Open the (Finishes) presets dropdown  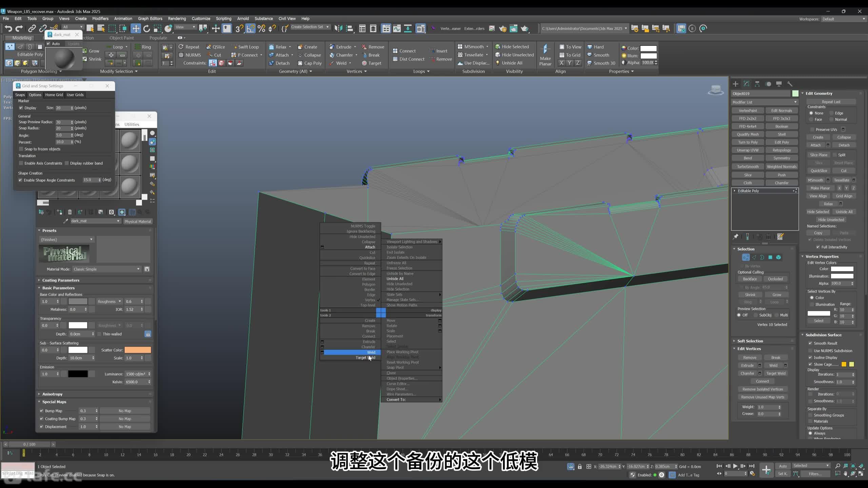(66, 240)
